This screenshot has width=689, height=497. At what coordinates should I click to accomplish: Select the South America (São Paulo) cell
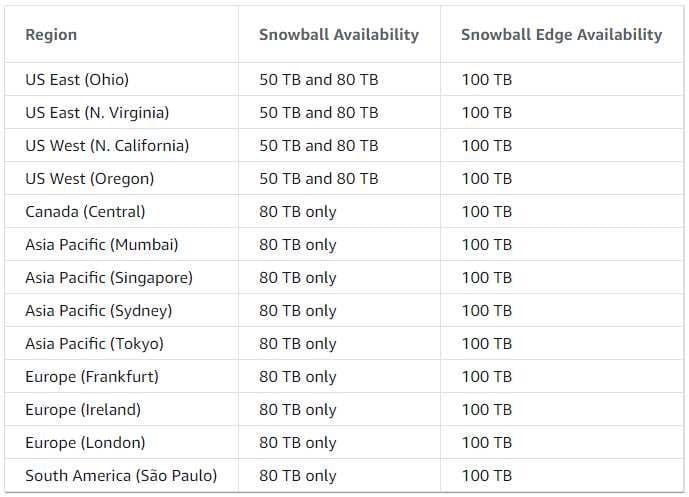point(121,475)
